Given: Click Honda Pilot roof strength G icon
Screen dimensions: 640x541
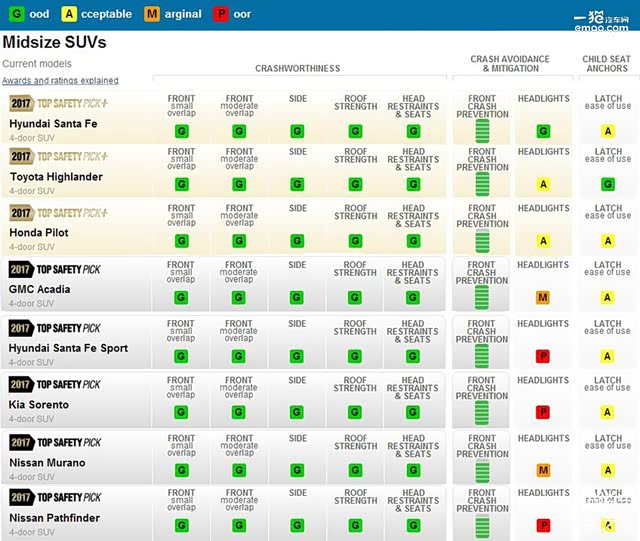Looking at the screenshot, I should point(356,241).
